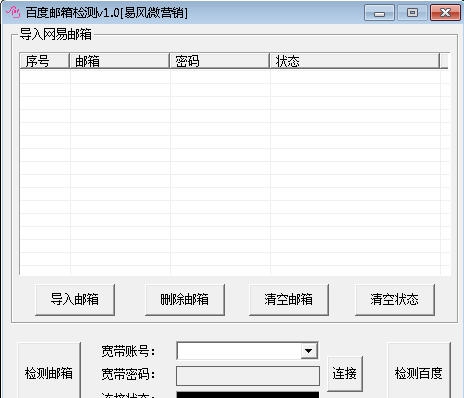The width and height of the screenshot is (464, 398).
Task: Click the 清空状态 button
Action: click(395, 299)
